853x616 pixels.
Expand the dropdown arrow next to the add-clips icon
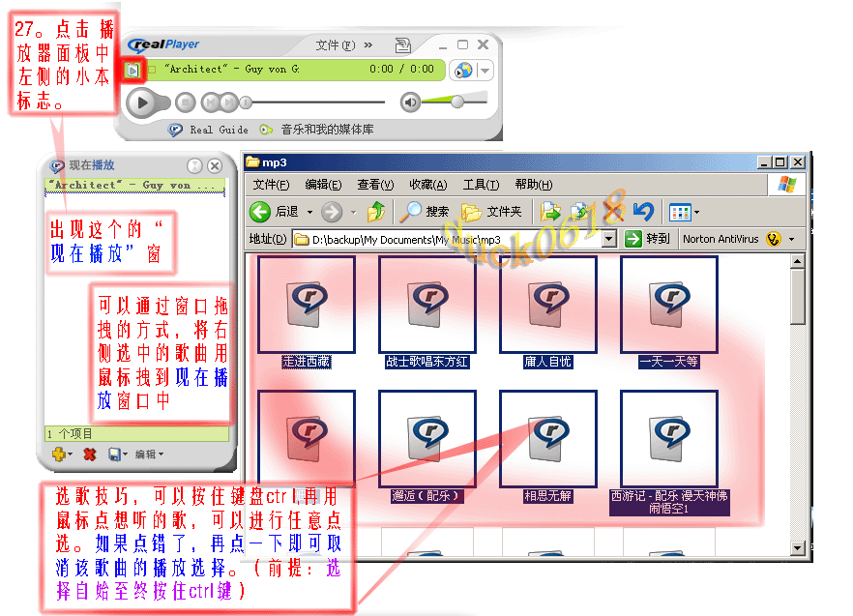coord(70,455)
